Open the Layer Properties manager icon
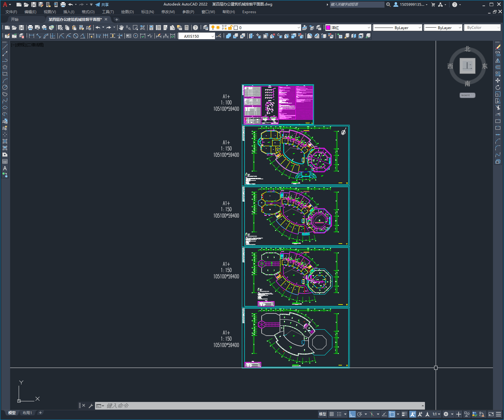Screen dimensions: 504x420 point(206,28)
